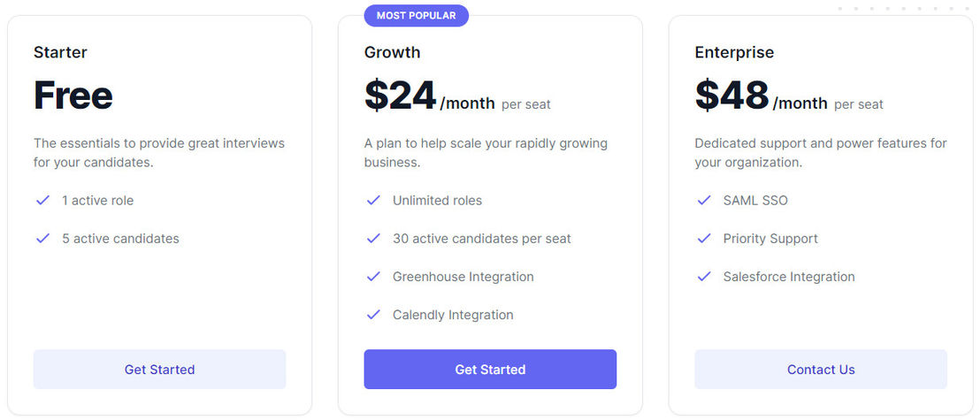Click the checkmark next to Priority Support
The width and height of the screenshot is (980, 420).
[704, 239]
